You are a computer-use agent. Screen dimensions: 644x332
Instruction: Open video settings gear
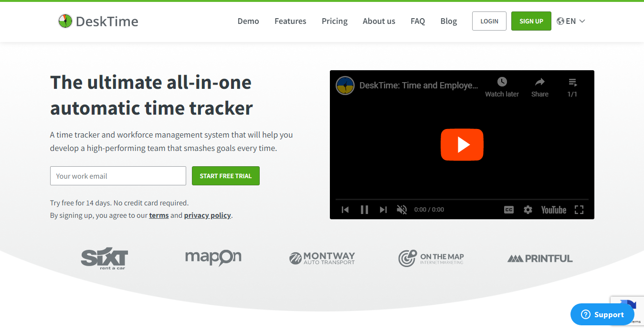click(528, 210)
